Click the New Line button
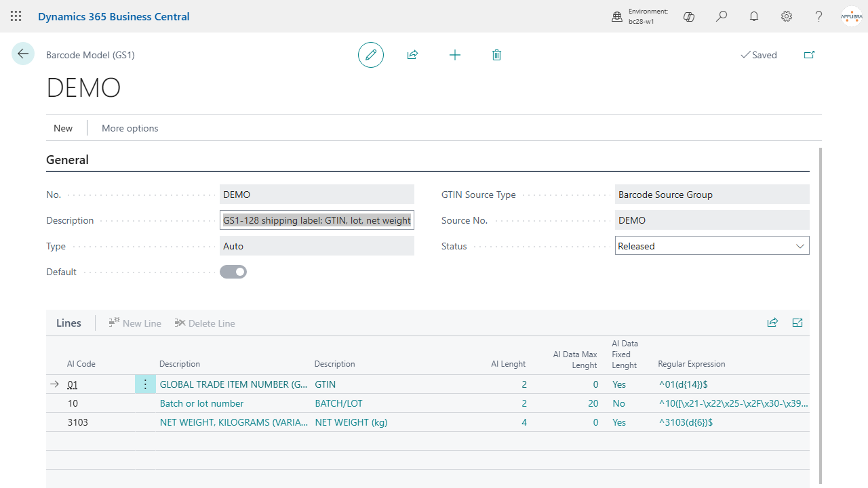868x488 pixels. coord(135,323)
